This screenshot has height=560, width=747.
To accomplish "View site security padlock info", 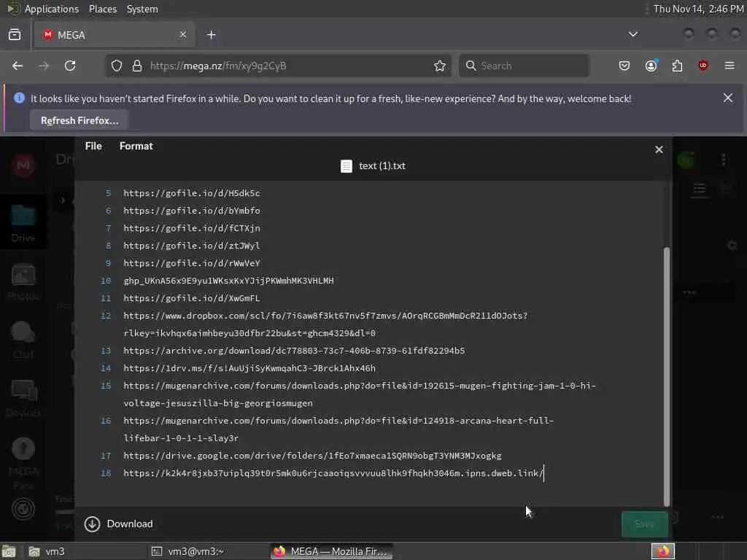I will (137, 66).
